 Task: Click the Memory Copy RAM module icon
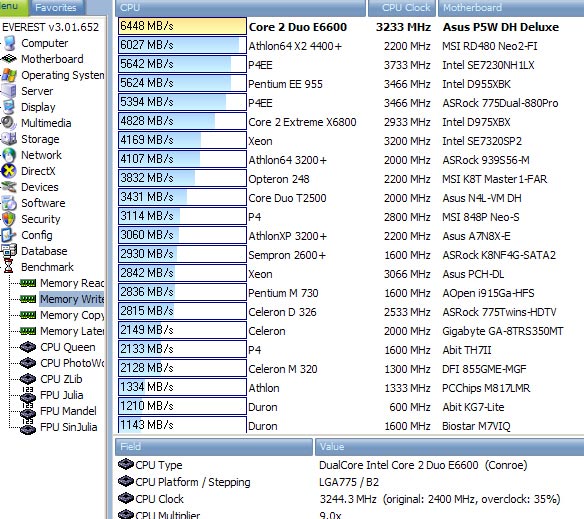click(x=28, y=315)
